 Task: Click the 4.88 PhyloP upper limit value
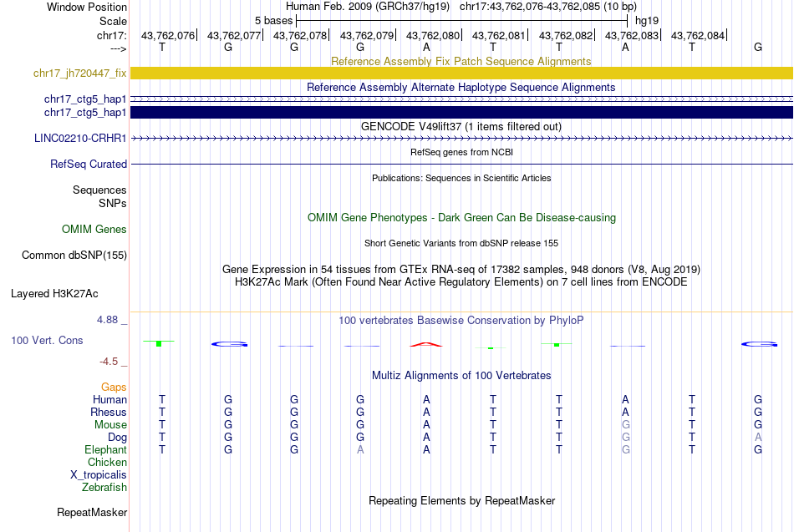click(x=107, y=320)
